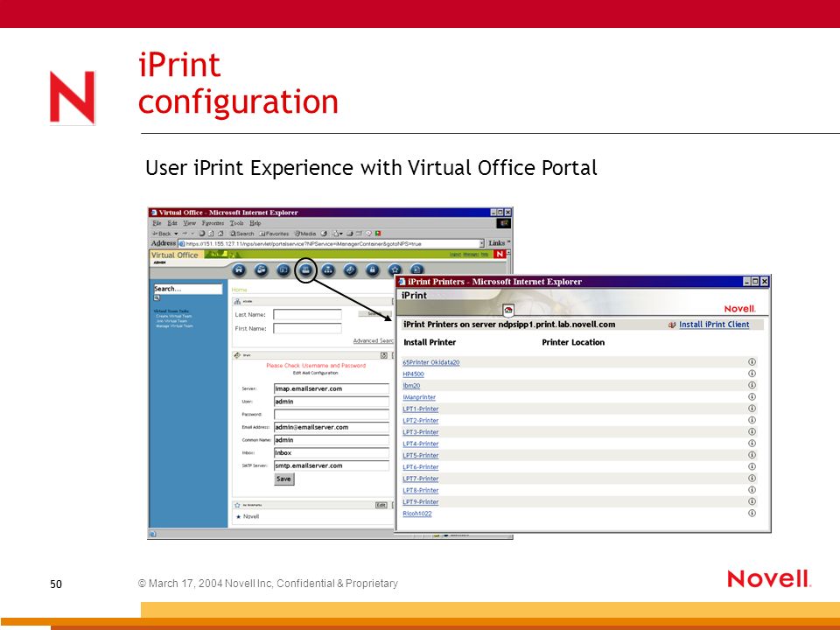Image resolution: width=840 pixels, height=630 pixels.
Task: Click the Save button in mail configuration
Action: pos(283,479)
